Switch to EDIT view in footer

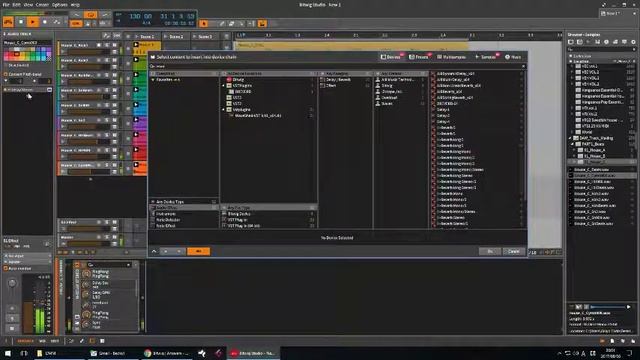(x=54, y=341)
